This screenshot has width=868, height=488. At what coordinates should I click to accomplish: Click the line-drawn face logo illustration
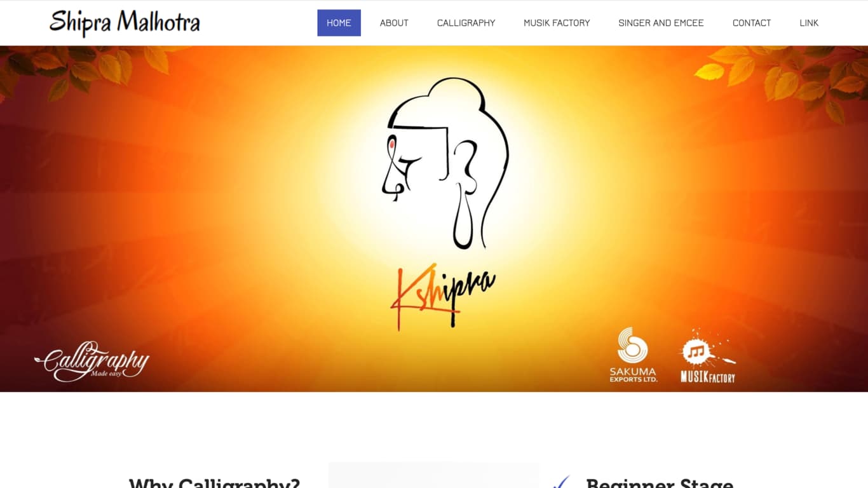click(445, 163)
